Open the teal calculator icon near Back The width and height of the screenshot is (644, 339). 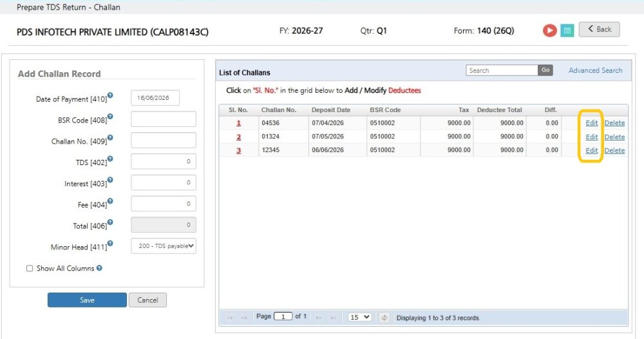567,30
